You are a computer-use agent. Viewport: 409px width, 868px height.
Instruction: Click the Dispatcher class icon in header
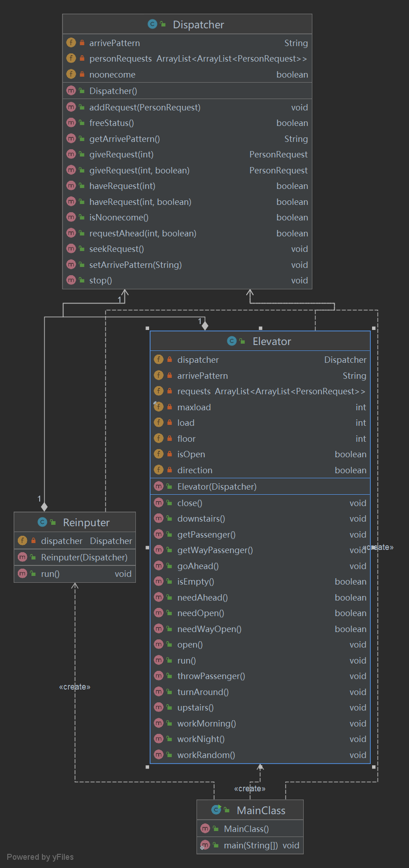[152, 24]
